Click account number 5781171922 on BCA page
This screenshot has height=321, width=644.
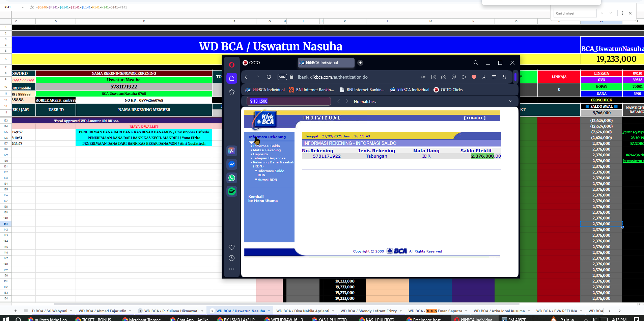(x=327, y=156)
